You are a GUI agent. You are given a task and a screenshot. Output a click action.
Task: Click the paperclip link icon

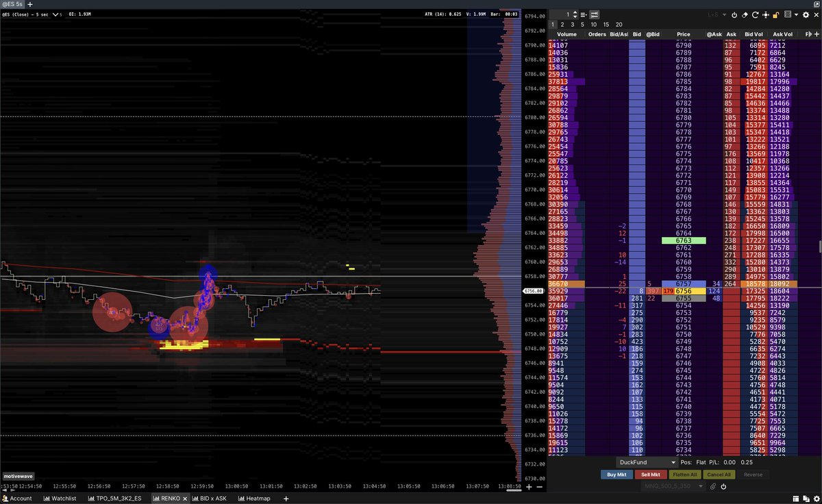tap(713, 486)
